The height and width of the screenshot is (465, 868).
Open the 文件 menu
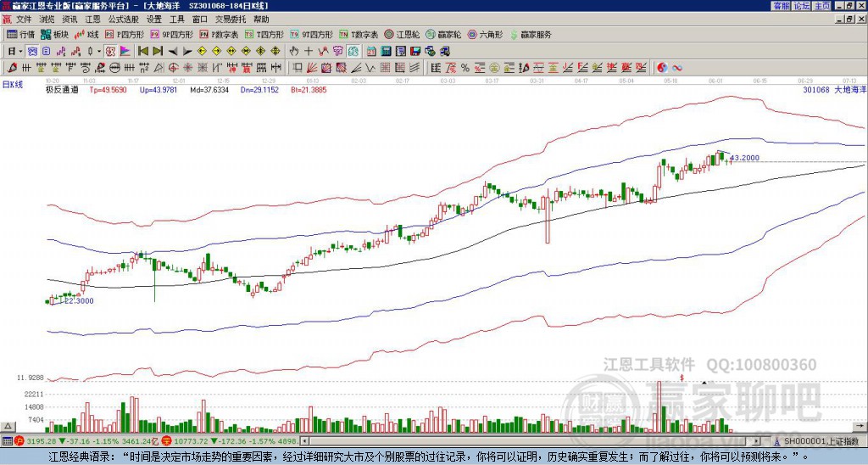(24, 20)
